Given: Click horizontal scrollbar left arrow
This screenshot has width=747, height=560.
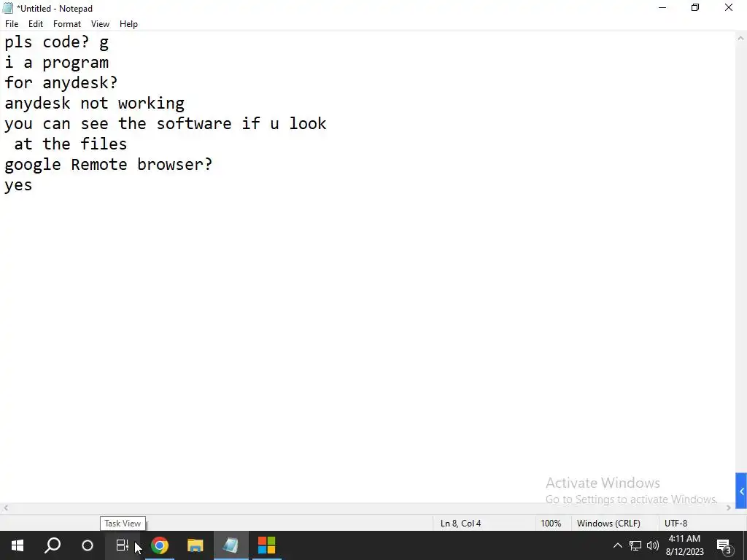Looking at the screenshot, I should click(5, 508).
